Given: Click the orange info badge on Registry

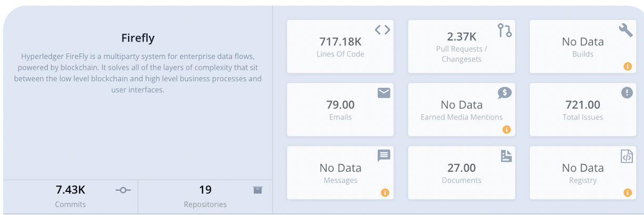Looking at the screenshot, I should click(627, 192).
